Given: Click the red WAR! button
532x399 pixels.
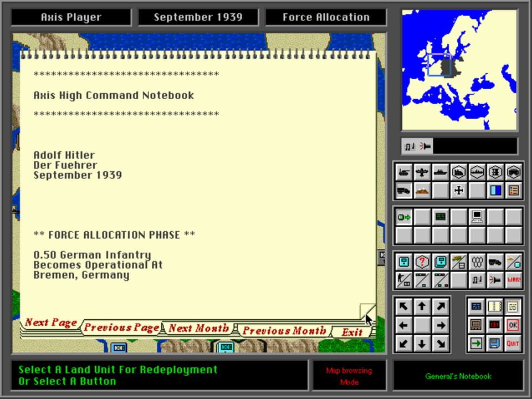Looking at the screenshot, I should point(513,280).
